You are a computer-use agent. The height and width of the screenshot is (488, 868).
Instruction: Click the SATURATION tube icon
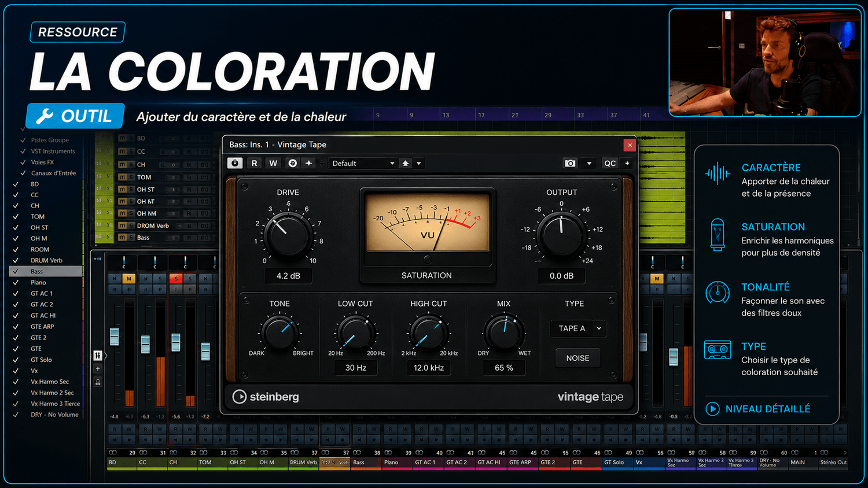pyautogui.click(x=718, y=234)
